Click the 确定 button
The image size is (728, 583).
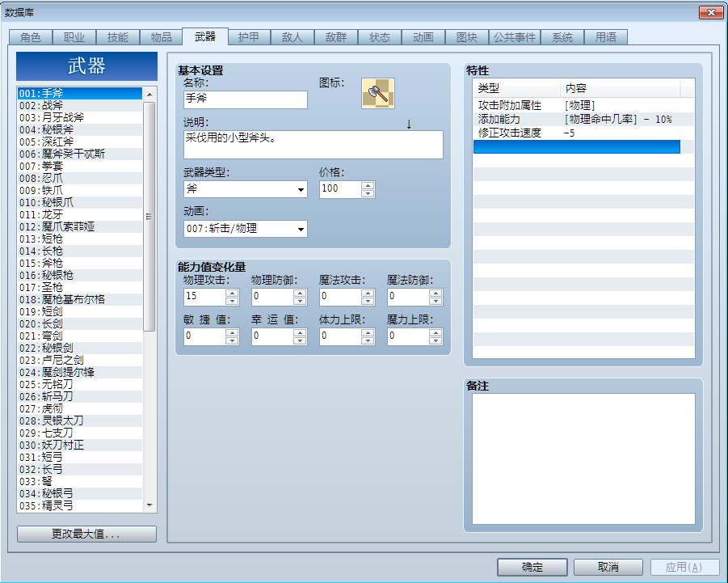tap(532, 567)
